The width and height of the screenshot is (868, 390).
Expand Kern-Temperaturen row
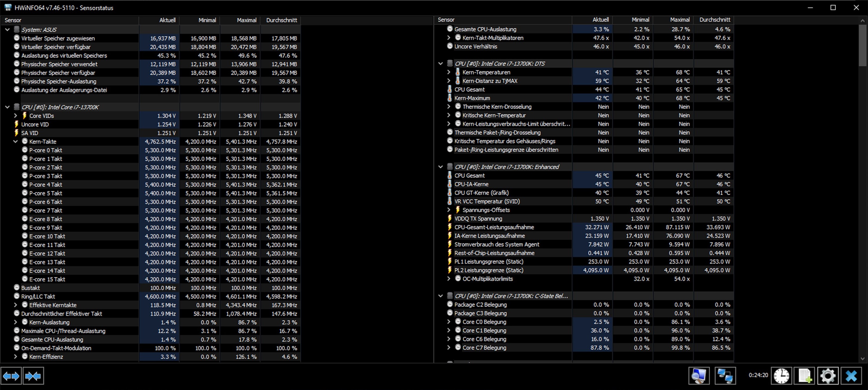449,72
